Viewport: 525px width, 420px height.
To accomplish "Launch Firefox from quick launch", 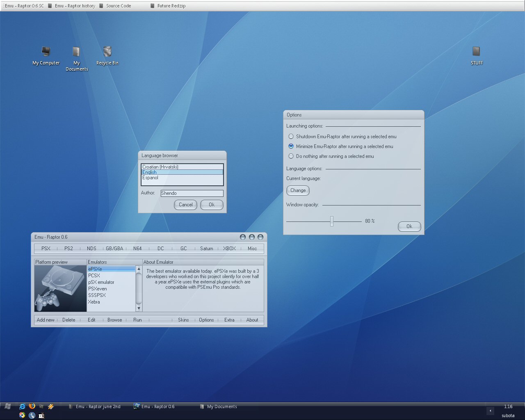I will (32, 406).
